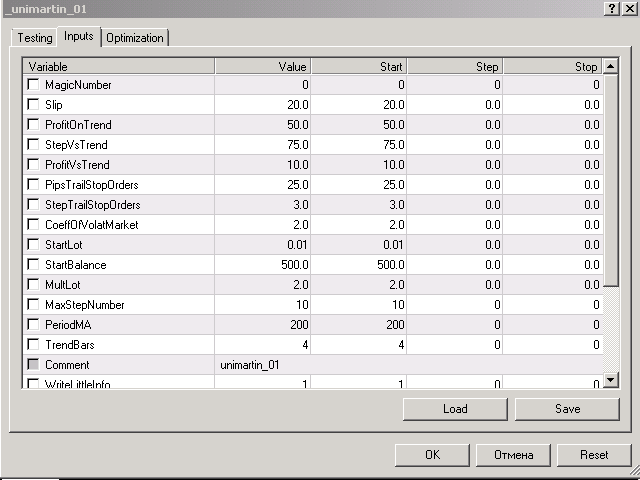The height and width of the screenshot is (480, 640).
Task: Sort by the Variable column header
Action: click(x=119, y=66)
